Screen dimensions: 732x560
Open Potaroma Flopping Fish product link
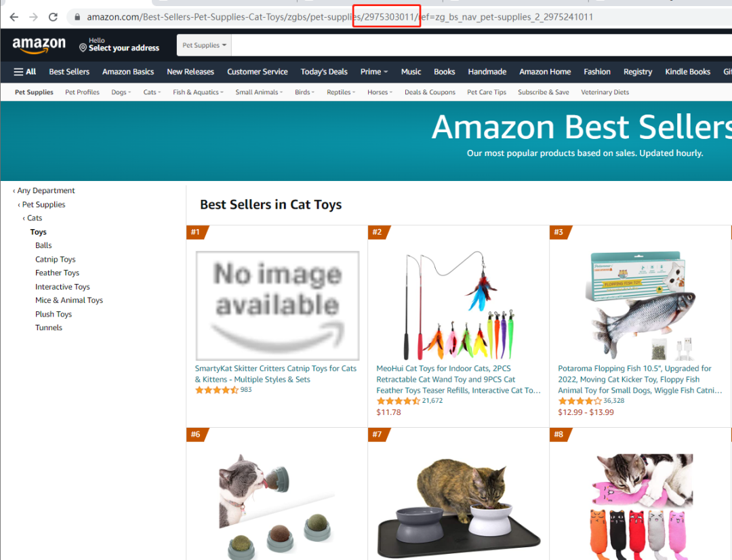pyautogui.click(x=640, y=379)
